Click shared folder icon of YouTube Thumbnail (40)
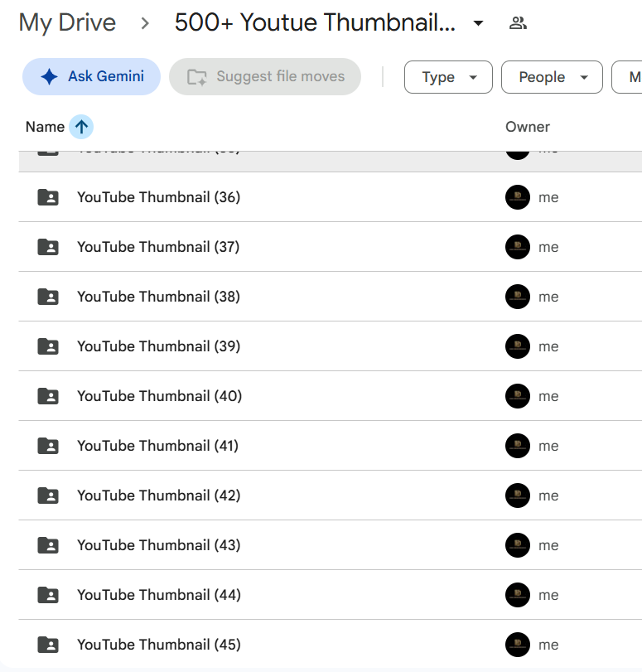642x672 pixels. tap(48, 396)
